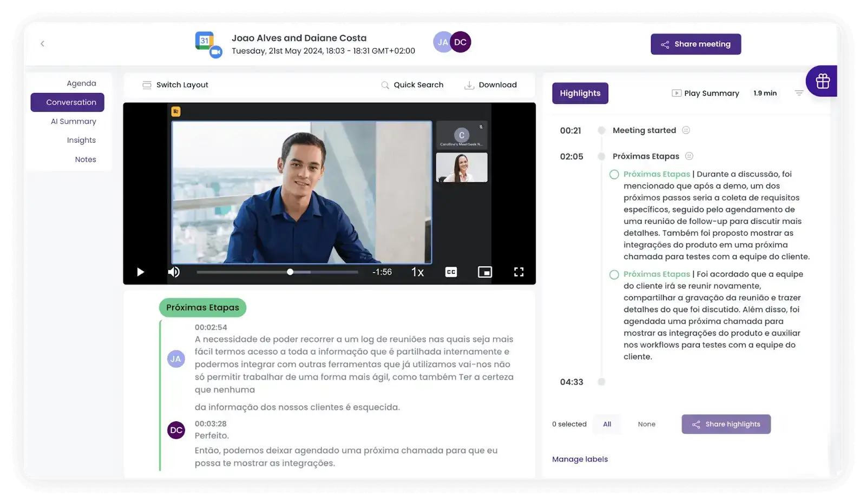This screenshot has width=866, height=504.
Task: Click the Share meeting button
Action: click(696, 44)
